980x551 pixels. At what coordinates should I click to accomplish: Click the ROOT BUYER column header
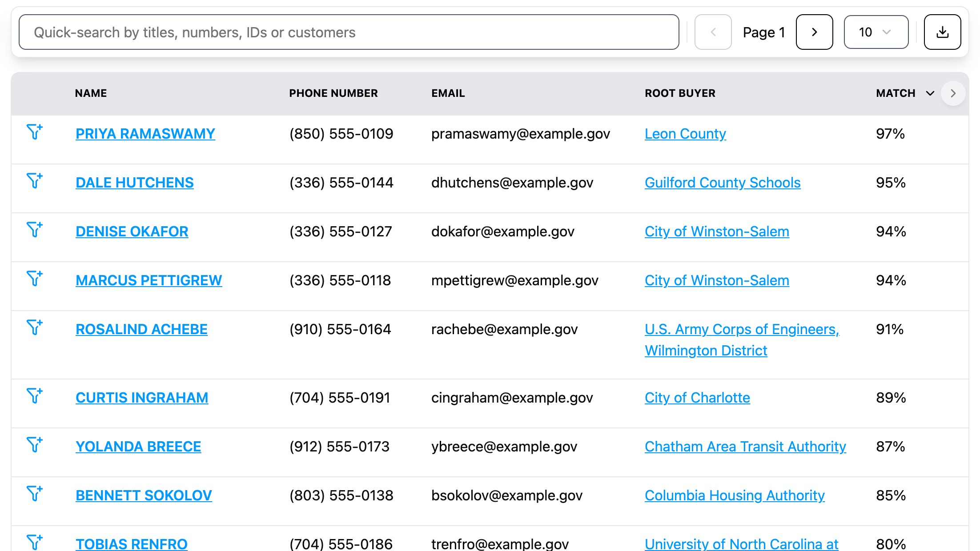pos(680,93)
